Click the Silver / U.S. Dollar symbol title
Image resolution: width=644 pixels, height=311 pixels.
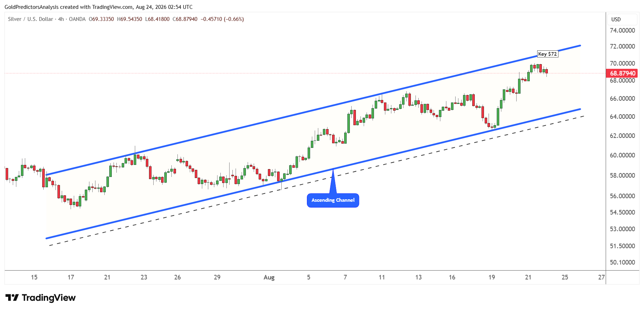tap(31, 19)
